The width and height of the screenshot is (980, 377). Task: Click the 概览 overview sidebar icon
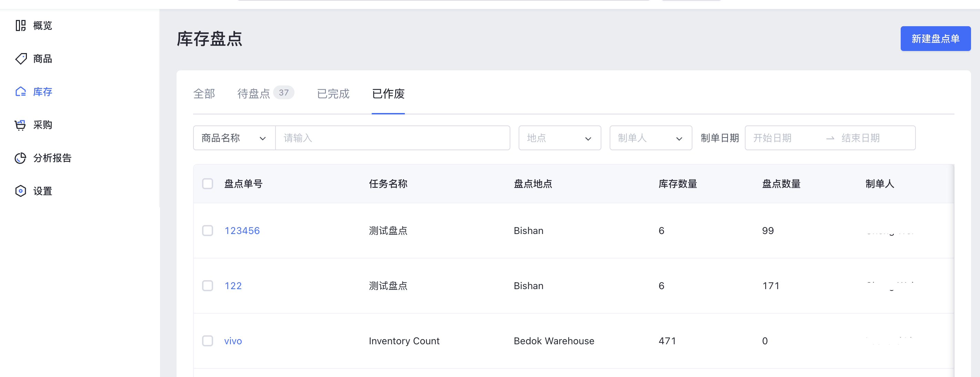tap(21, 26)
